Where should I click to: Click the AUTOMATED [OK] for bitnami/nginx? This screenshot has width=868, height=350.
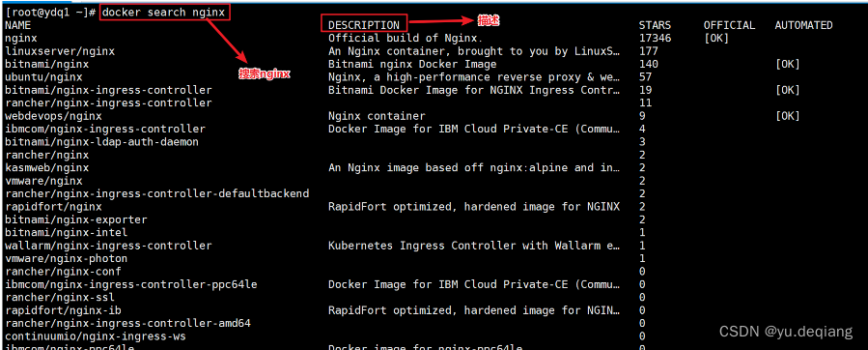pos(788,65)
